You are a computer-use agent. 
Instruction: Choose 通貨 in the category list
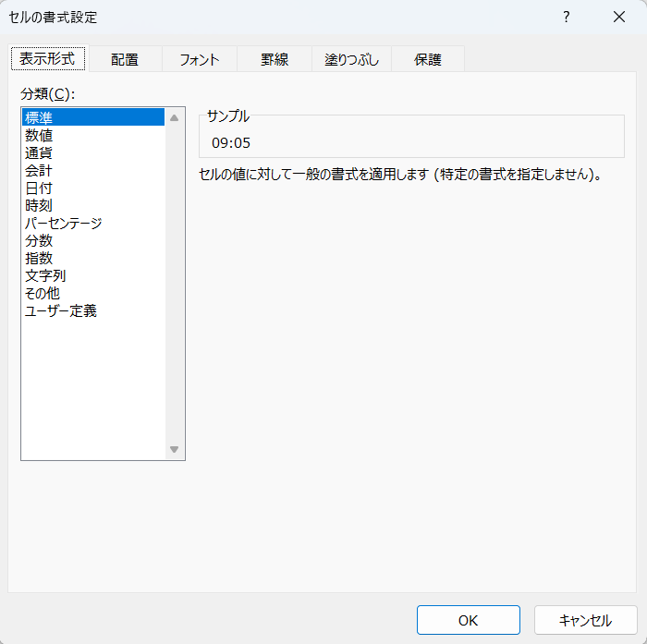pos(93,153)
